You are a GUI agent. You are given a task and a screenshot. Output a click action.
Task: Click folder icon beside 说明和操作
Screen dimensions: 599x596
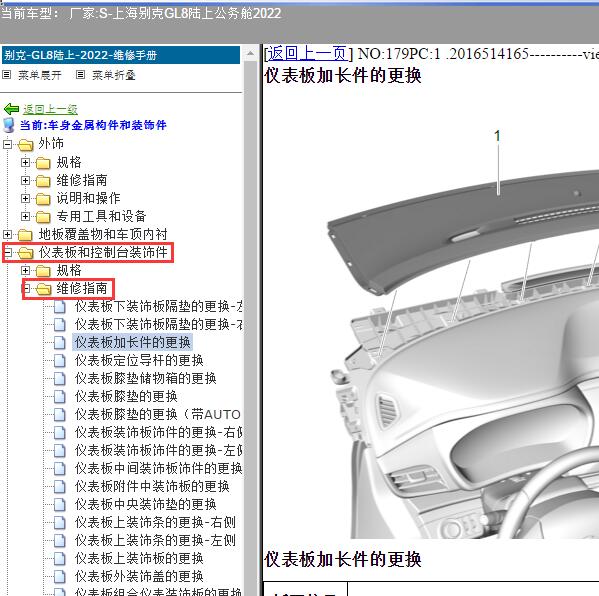point(43,199)
